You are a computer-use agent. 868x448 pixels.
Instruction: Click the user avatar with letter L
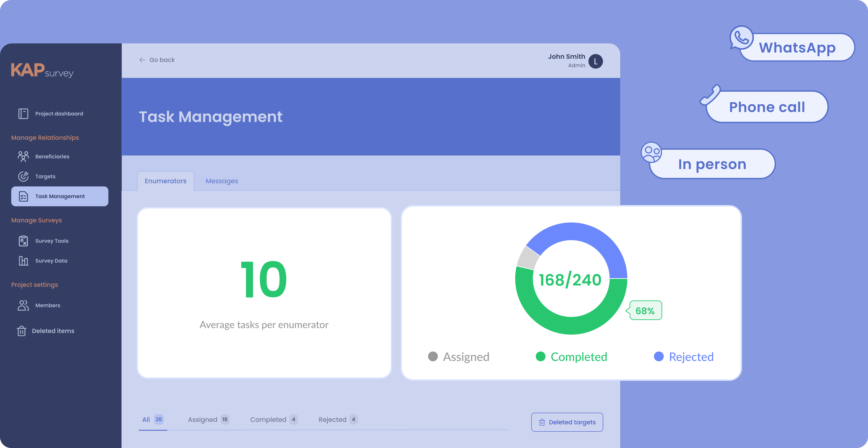tap(596, 61)
